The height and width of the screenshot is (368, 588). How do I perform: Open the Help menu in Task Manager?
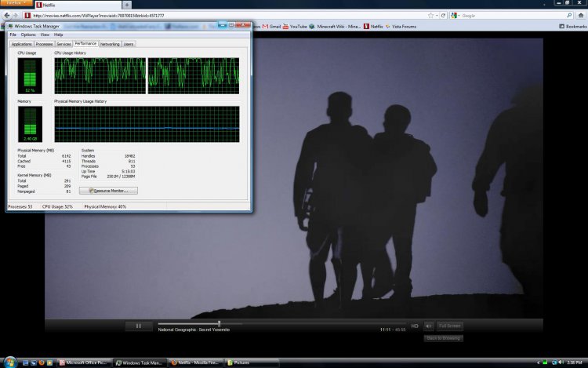point(58,35)
